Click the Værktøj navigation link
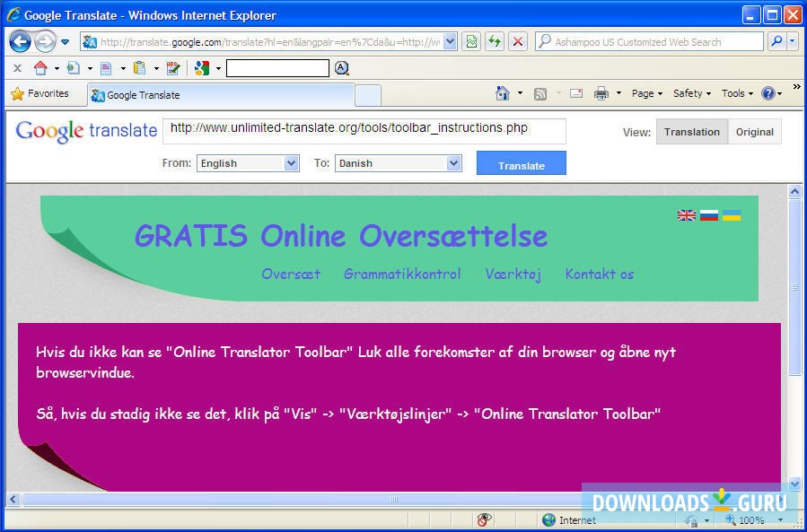Screen dimensions: 807x532 coord(513,275)
